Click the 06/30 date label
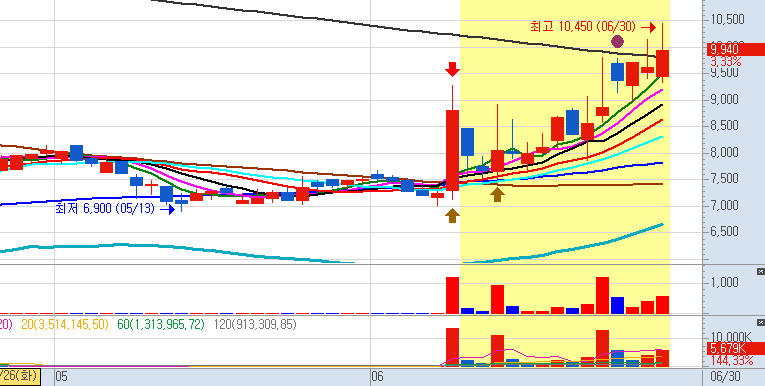Screen dimensions: 765x386 pyautogui.click(x=725, y=376)
